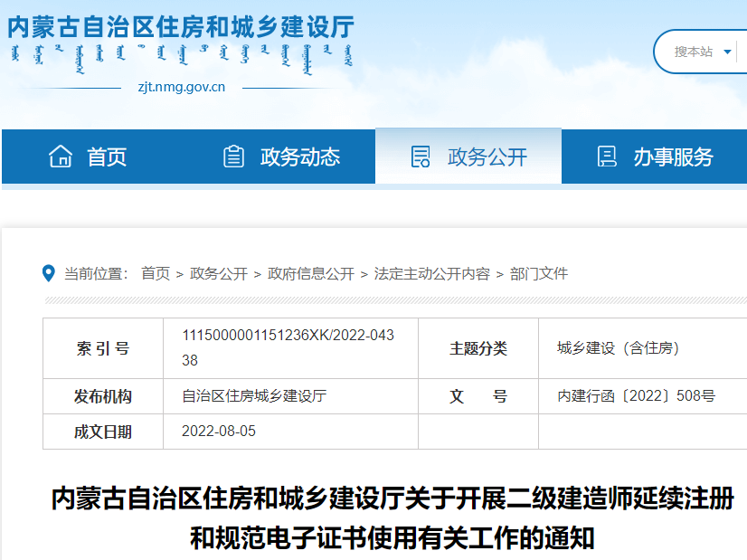
Task: Click the service icon next to 办事服务
Action: [608, 156]
